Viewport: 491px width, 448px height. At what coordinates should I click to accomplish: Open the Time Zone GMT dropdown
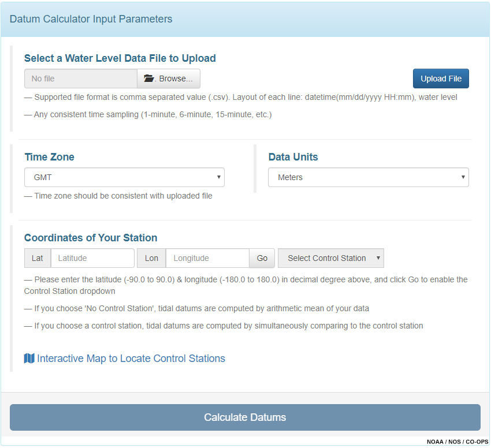coord(124,177)
